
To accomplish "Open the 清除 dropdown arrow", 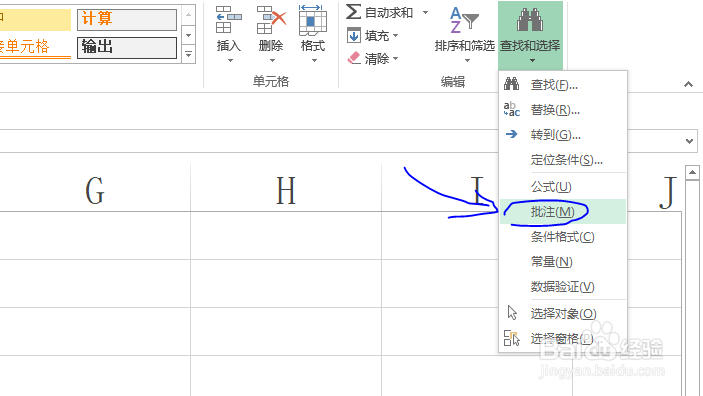I will point(395,58).
